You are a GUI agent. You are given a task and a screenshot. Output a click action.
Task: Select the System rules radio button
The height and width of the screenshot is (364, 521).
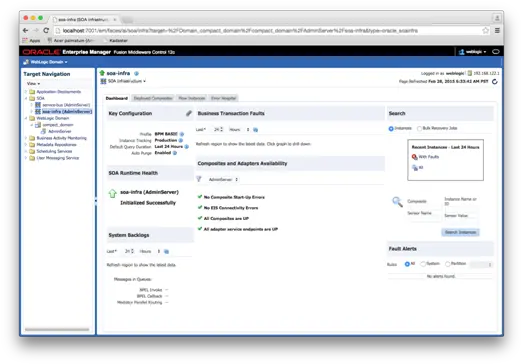(x=423, y=264)
